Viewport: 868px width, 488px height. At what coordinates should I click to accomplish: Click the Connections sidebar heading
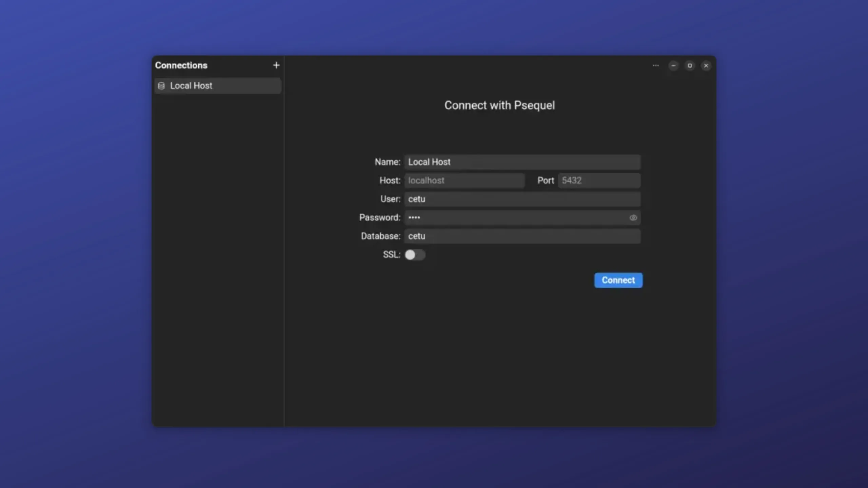tap(181, 65)
